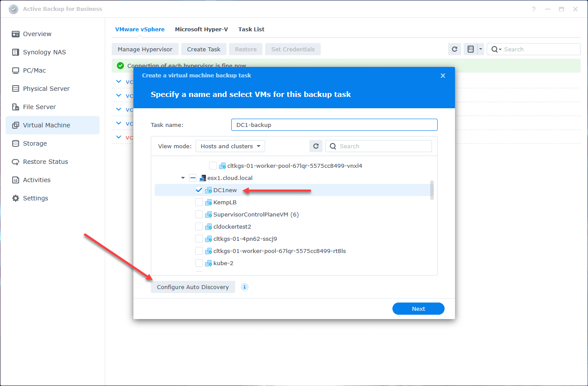The height and width of the screenshot is (386, 588).
Task: Click the Manage Hypervisor button
Action: pyautogui.click(x=145, y=49)
